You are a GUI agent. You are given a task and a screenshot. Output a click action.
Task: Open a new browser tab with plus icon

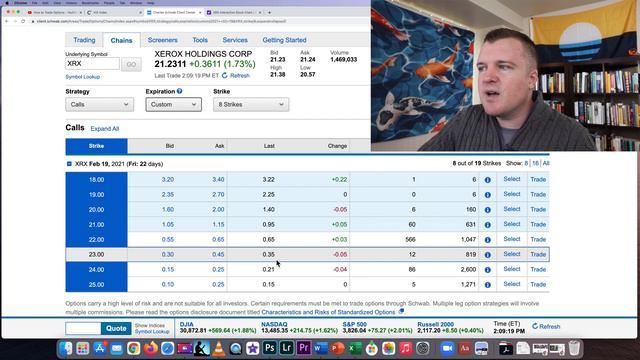269,13
